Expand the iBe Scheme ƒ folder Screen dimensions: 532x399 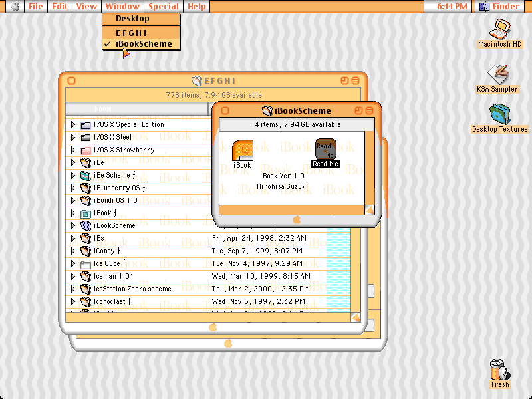pos(73,175)
